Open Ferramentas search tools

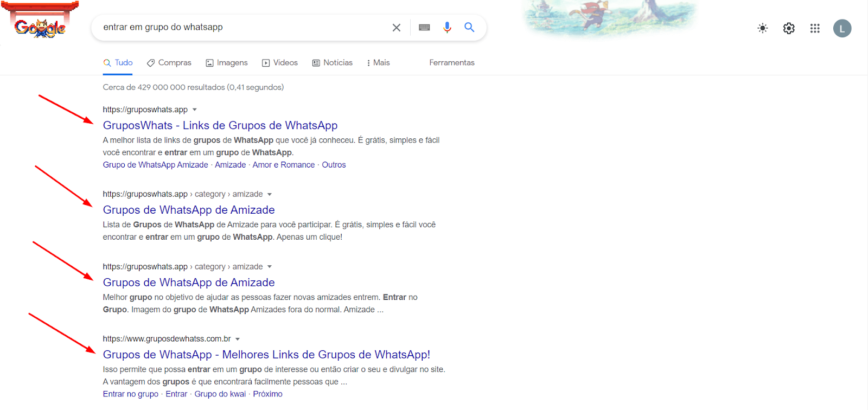452,63
